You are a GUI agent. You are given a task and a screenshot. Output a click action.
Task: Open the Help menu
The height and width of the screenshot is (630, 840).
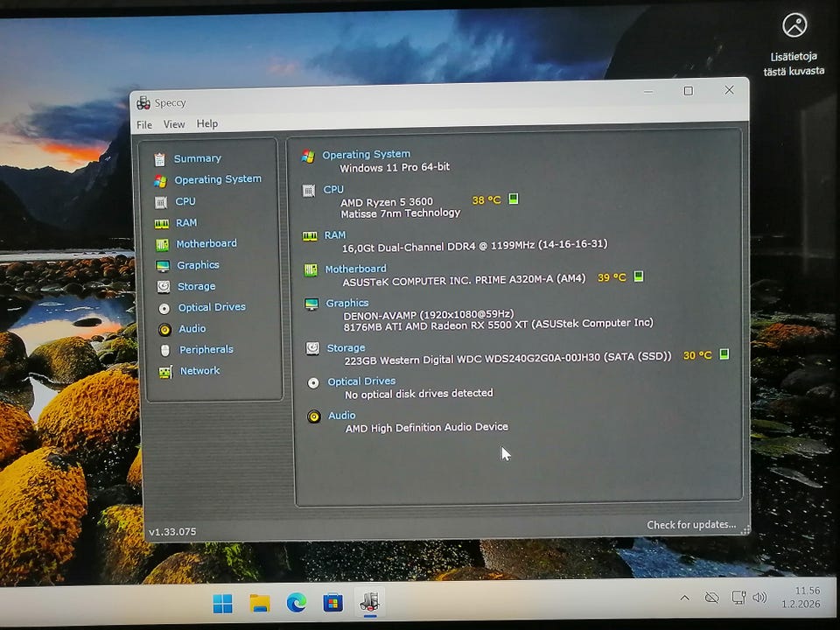coord(207,124)
